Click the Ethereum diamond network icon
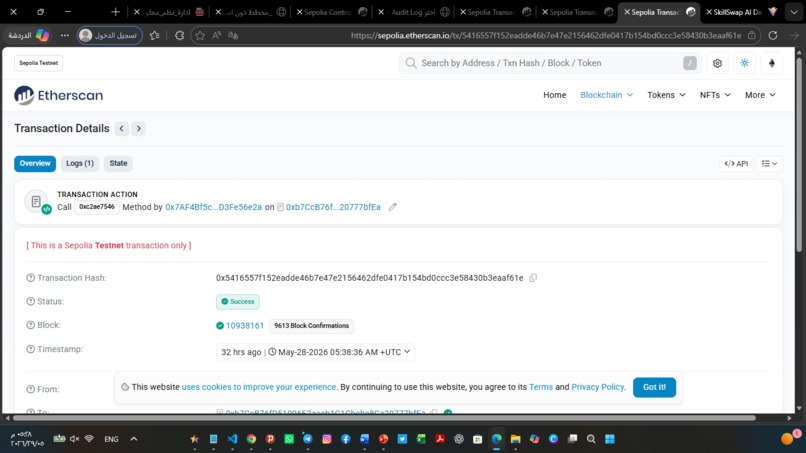This screenshot has height=453, width=806. (772, 63)
